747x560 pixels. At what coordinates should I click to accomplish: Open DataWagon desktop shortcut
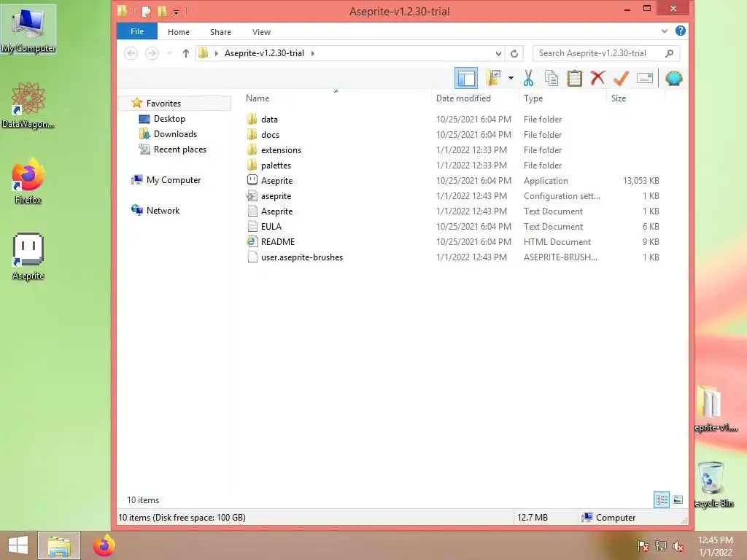pos(28,105)
